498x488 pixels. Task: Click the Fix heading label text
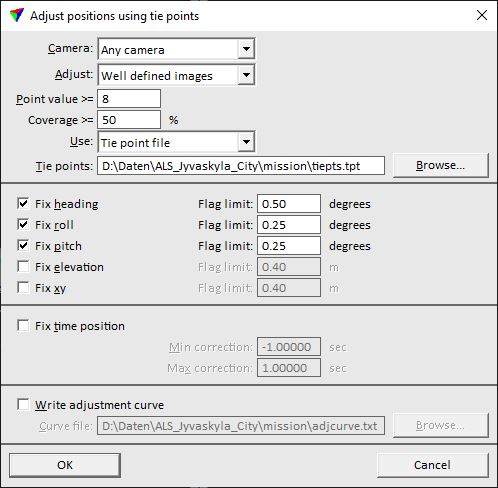pyautogui.click(x=67, y=204)
